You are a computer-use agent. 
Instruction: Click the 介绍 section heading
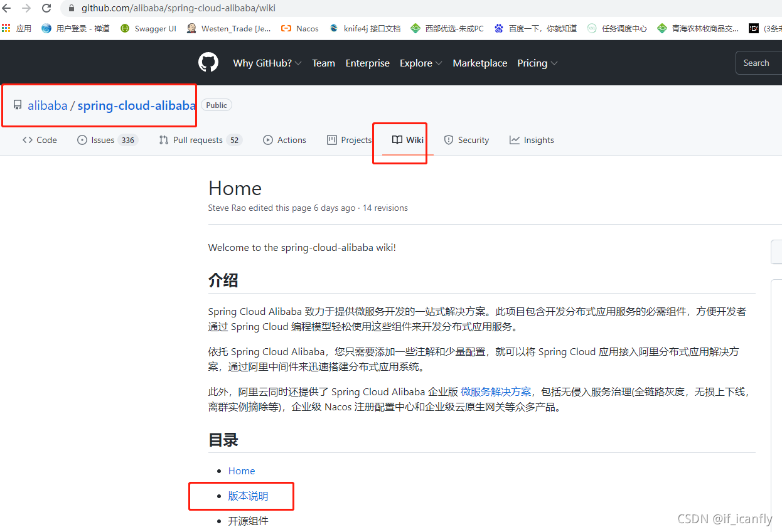point(223,280)
